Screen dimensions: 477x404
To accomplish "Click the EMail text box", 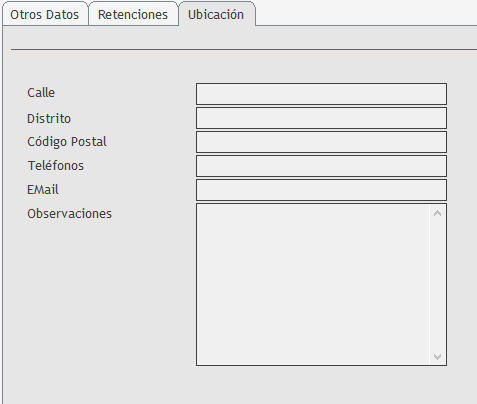I will point(321,190).
